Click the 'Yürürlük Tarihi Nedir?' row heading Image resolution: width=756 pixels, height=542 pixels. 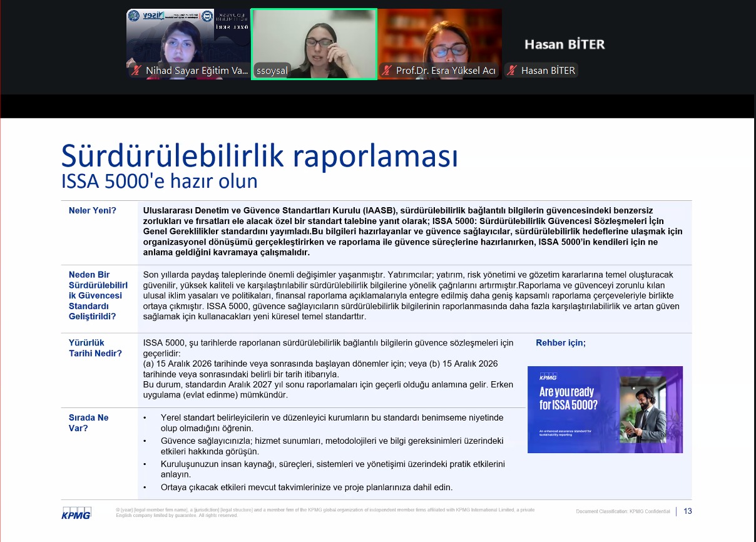[95, 348]
